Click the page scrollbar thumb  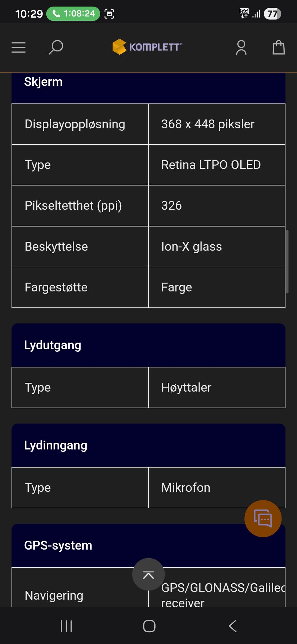[287, 261]
